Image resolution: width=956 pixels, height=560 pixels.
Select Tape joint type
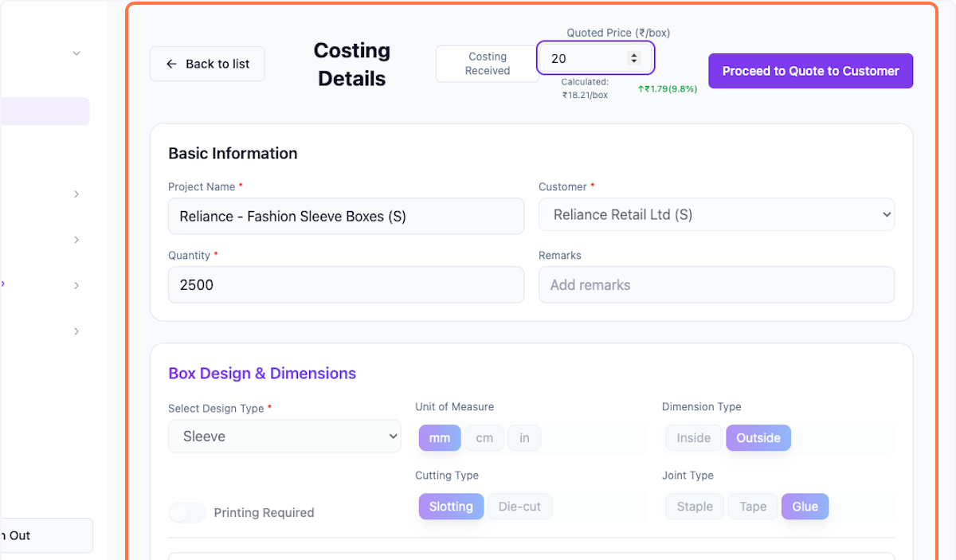(752, 507)
